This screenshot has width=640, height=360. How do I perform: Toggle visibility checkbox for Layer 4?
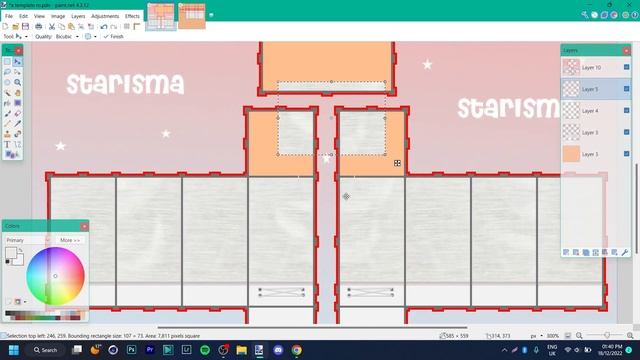627,110
